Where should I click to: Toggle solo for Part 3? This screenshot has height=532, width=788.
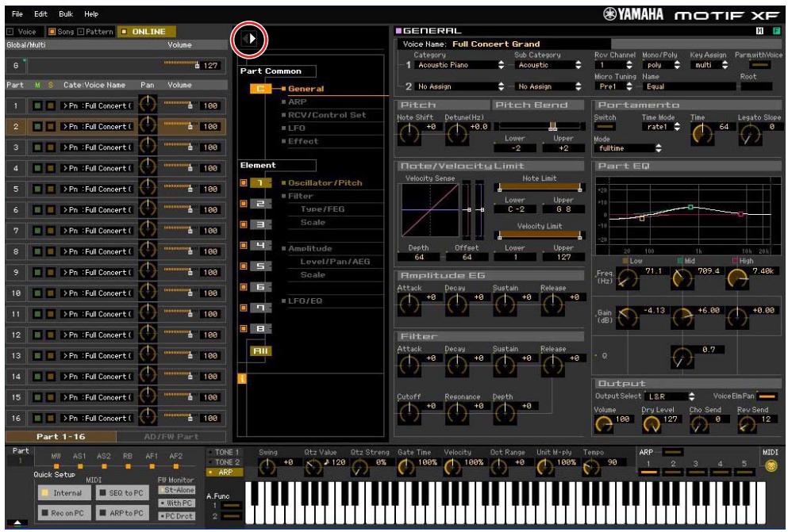pos(50,147)
